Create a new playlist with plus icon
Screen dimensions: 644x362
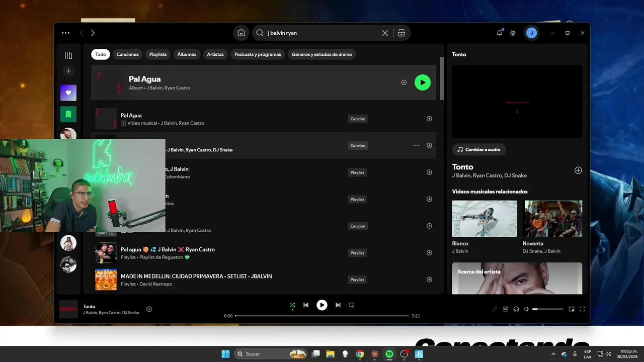pyautogui.click(x=68, y=71)
